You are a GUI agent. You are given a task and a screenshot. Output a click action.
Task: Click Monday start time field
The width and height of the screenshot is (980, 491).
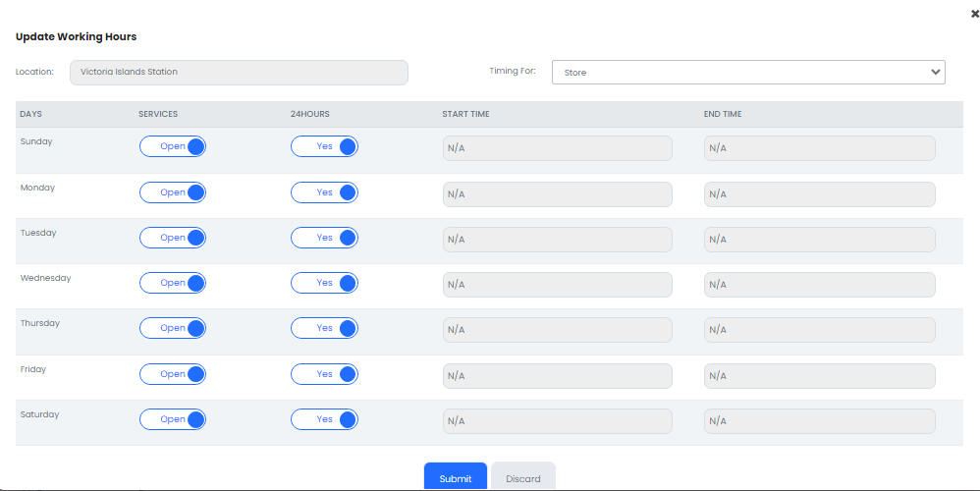click(x=558, y=194)
